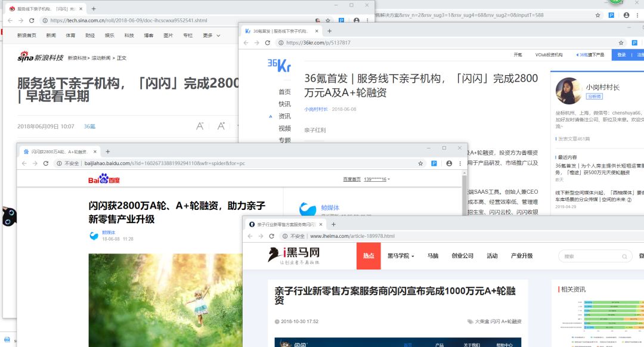The width and height of the screenshot is (644, 347).
Task: Click author link 小岗村村长 under title
Action: click(316, 109)
